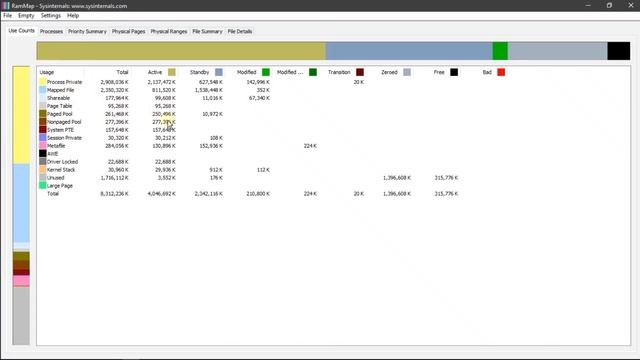Select the Session Private row label
The height and width of the screenshot is (360, 640).
point(64,138)
